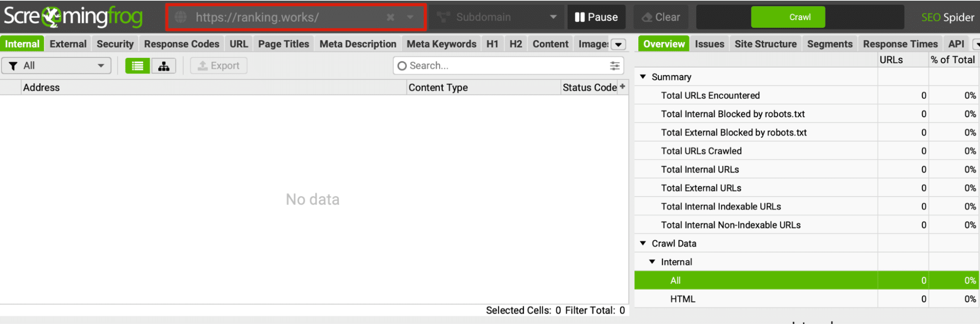Collapse the Summary section
This screenshot has height=324, width=980.
pos(643,77)
